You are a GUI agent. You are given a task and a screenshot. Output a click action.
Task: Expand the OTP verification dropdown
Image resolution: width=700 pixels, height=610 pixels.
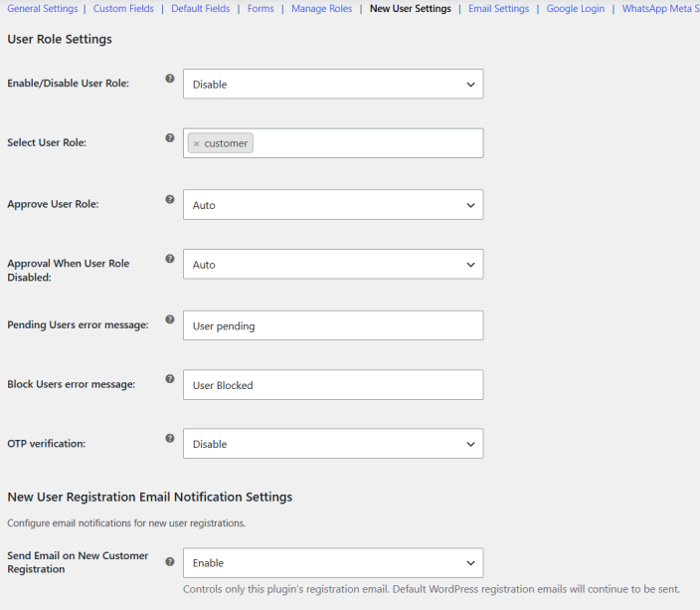[x=333, y=444]
